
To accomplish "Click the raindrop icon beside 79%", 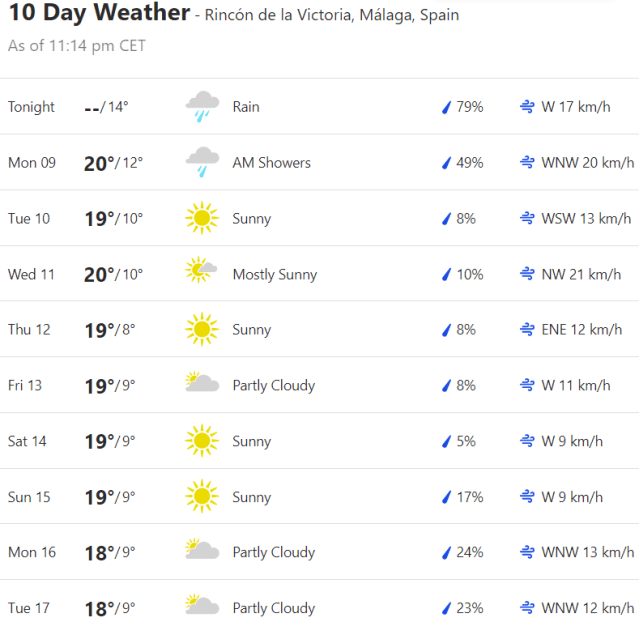I will click(x=447, y=107).
